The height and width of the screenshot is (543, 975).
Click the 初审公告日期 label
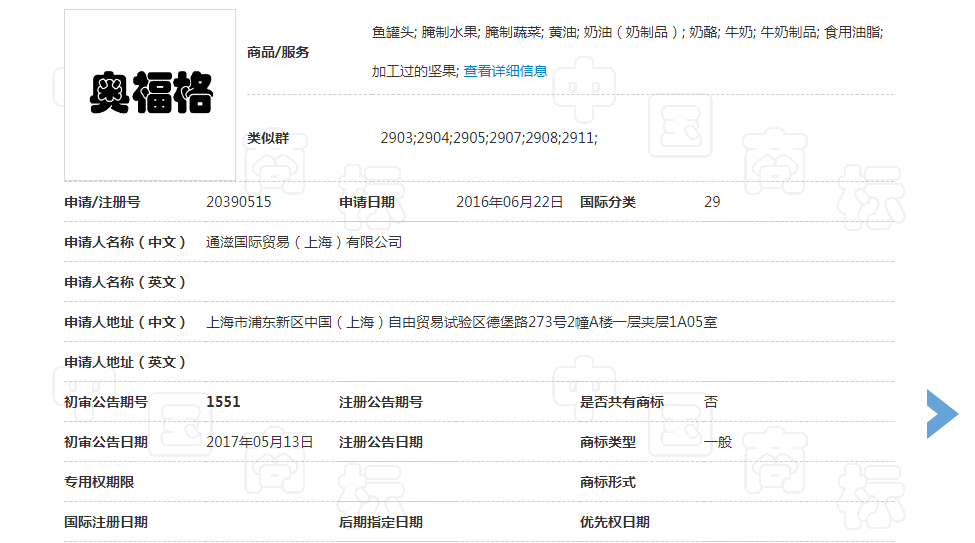coord(106,442)
